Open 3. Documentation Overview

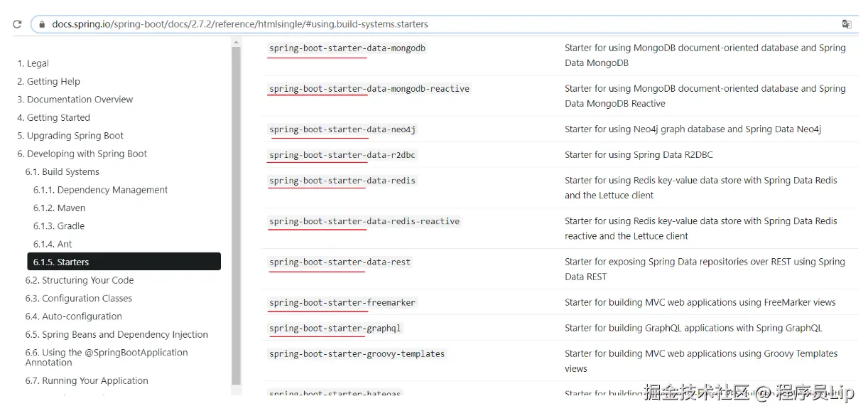pos(75,100)
